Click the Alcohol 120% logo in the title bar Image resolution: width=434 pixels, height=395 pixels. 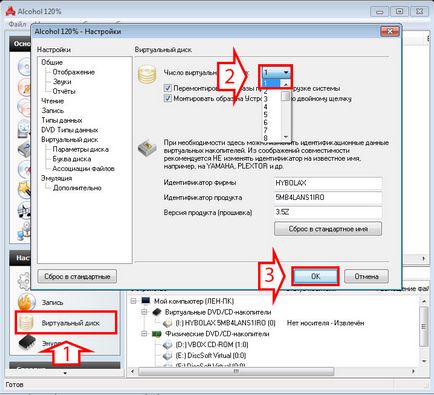(10, 11)
